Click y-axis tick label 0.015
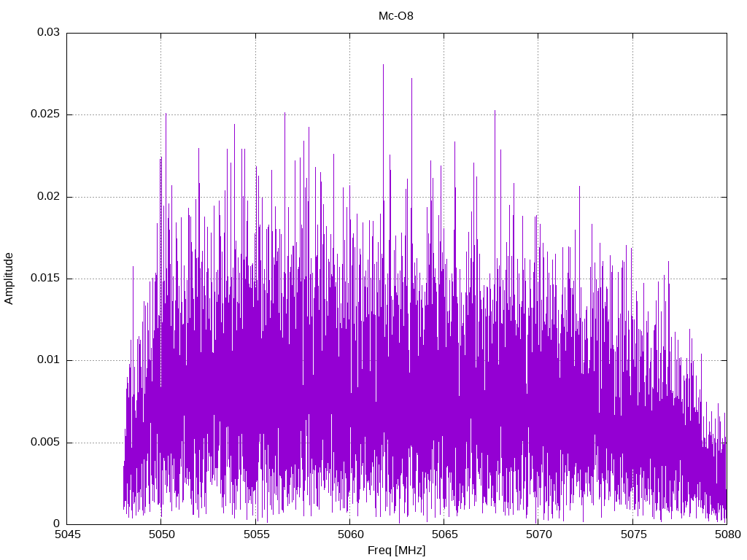The width and height of the screenshot is (747, 560). coord(46,278)
